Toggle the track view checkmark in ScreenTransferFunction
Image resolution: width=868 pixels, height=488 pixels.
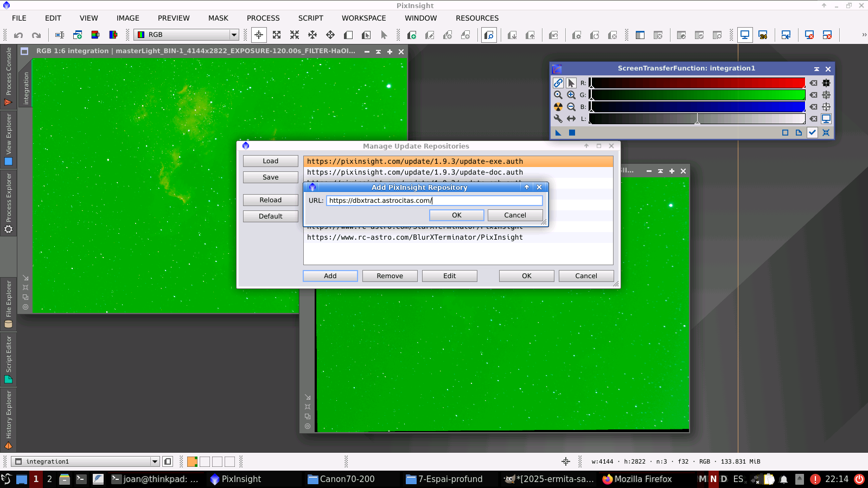tap(812, 133)
